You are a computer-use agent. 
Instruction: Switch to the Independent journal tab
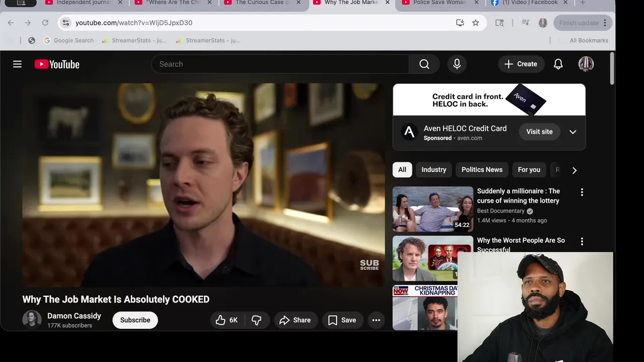click(83, 3)
